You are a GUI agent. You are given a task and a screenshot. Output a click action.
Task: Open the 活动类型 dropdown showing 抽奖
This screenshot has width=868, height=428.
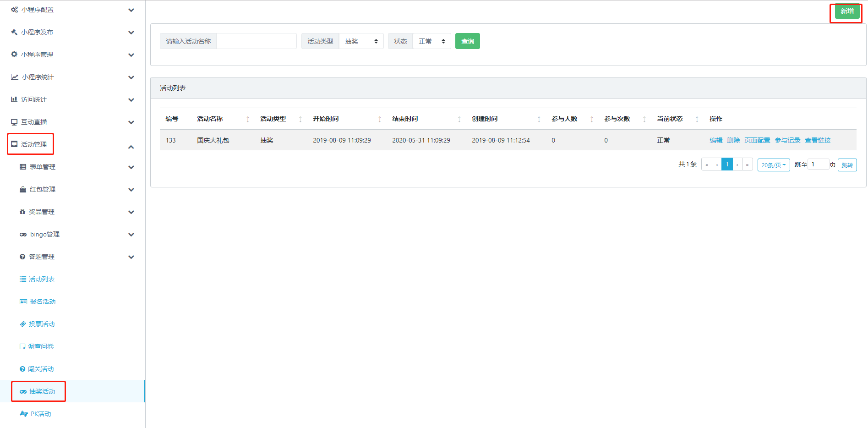tap(361, 41)
